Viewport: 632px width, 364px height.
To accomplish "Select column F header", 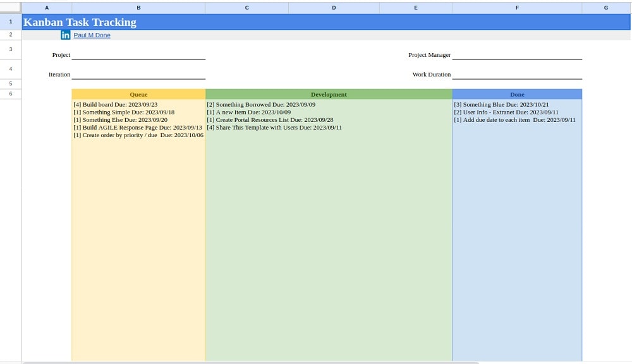I will (x=517, y=8).
